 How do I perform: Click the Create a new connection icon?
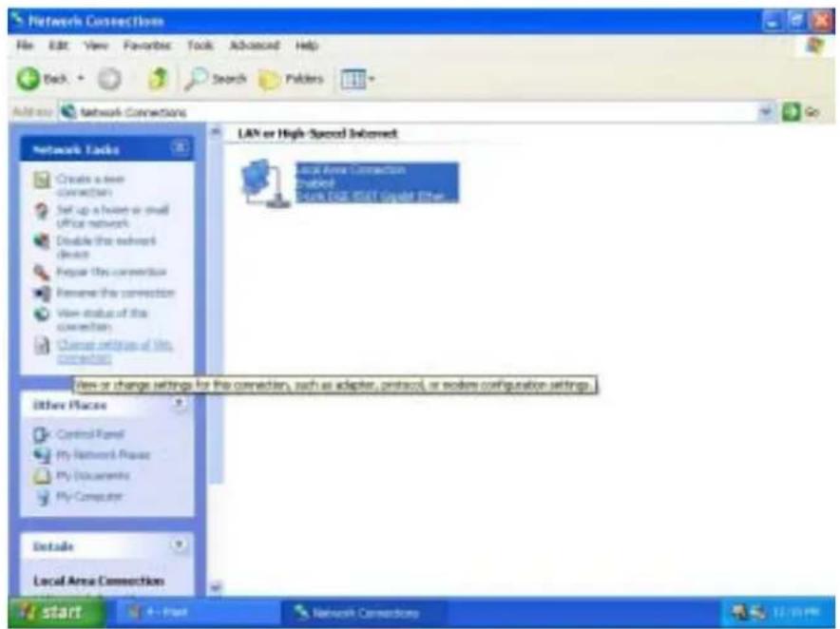point(42,180)
